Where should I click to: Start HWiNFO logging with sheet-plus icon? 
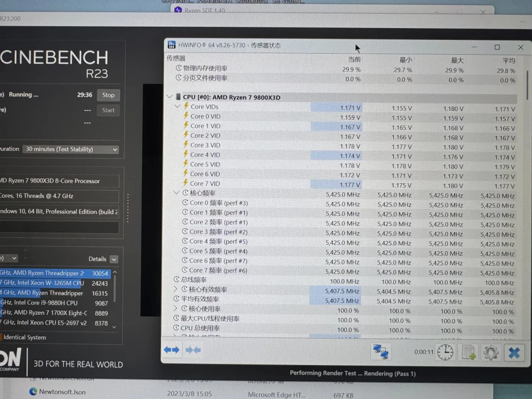pyautogui.click(x=468, y=353)
